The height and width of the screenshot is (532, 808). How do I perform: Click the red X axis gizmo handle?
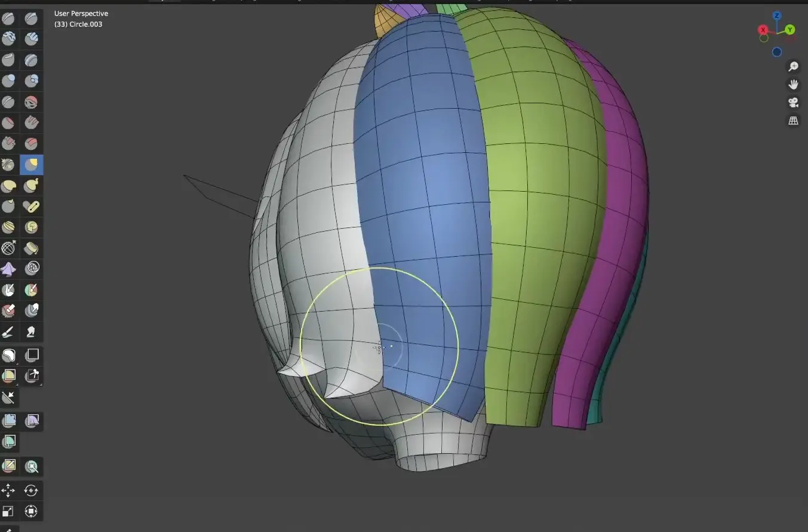click(763, 30)
